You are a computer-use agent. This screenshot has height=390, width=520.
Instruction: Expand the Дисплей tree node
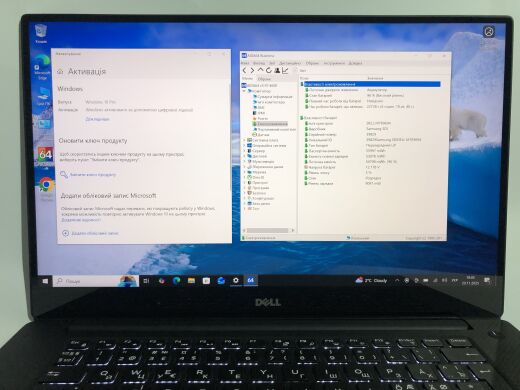click(x=244, y=156)
